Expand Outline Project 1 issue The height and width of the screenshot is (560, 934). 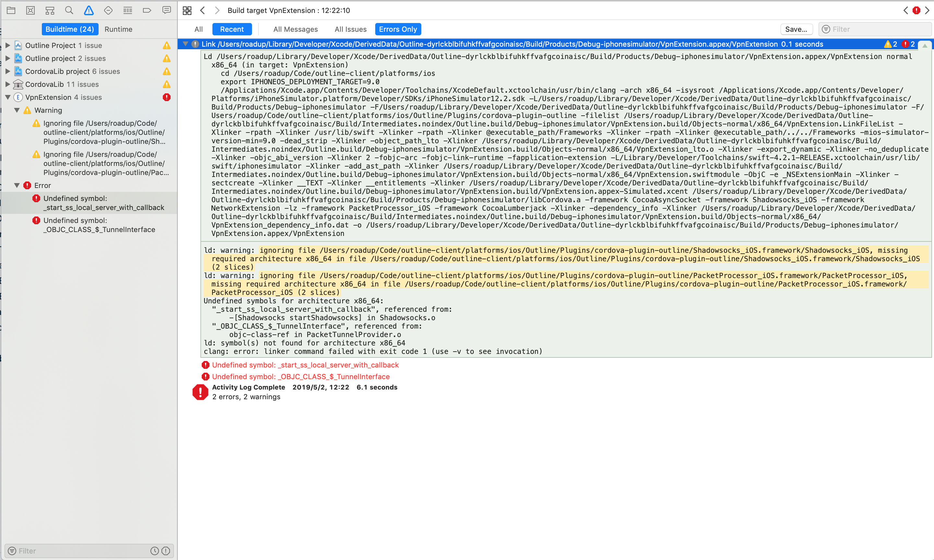click(7, 45)
